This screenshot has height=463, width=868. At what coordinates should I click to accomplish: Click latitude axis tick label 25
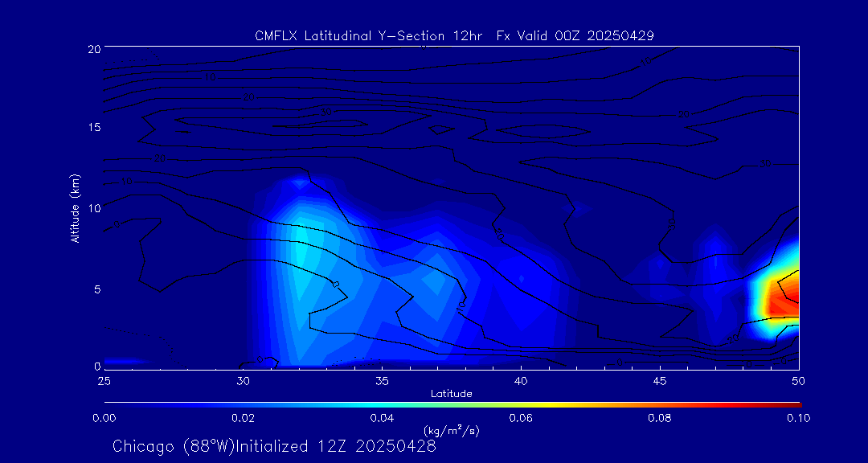pyautogui.click(x=104, y=380)
